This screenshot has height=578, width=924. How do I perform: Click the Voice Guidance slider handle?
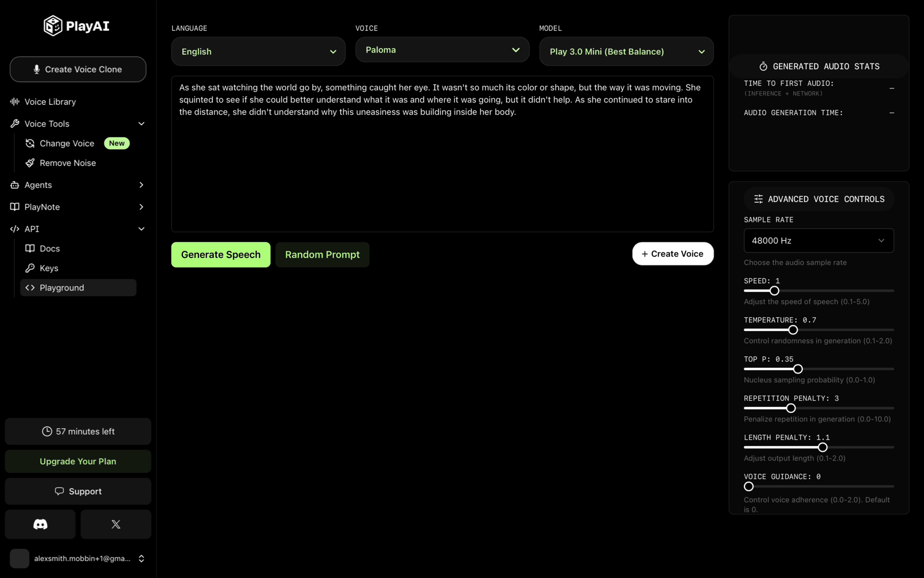pyautogui.click(x=749, y=486)
